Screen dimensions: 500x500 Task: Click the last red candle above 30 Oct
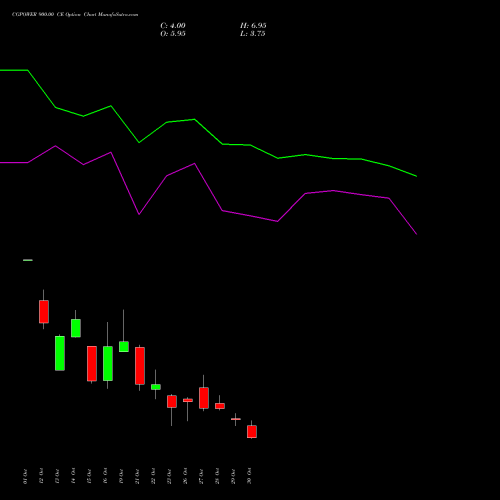252,431
